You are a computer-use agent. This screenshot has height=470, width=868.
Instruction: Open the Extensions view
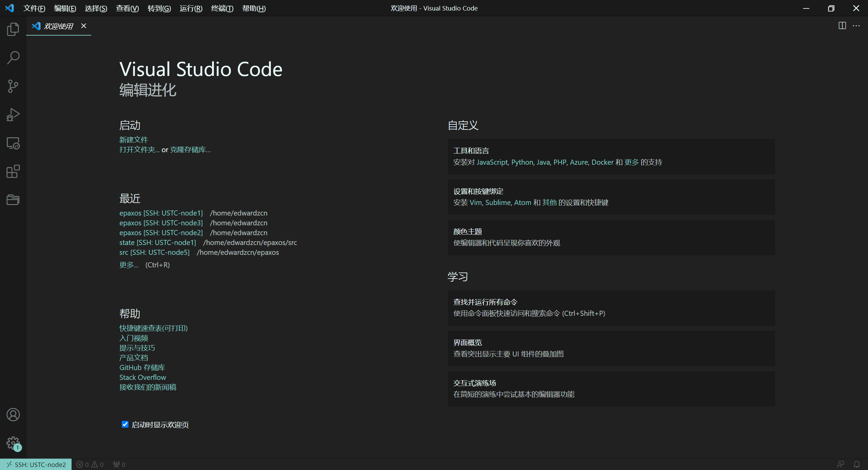13,171
